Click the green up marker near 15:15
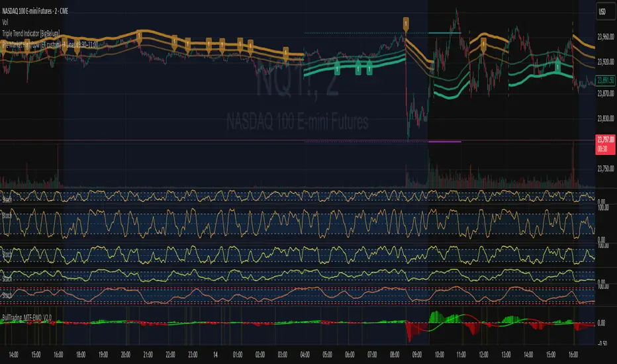The height and width of the screenshot is (364, 617). click(557, 66)
